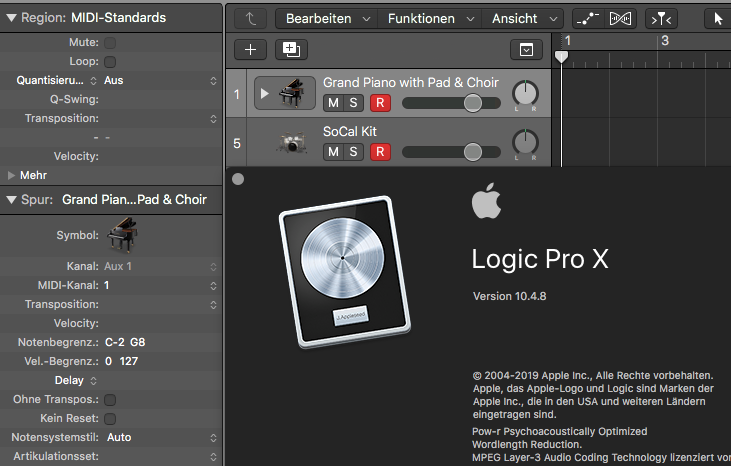
Task: Click the Spur Velocity value field
Action: (160, 323)
